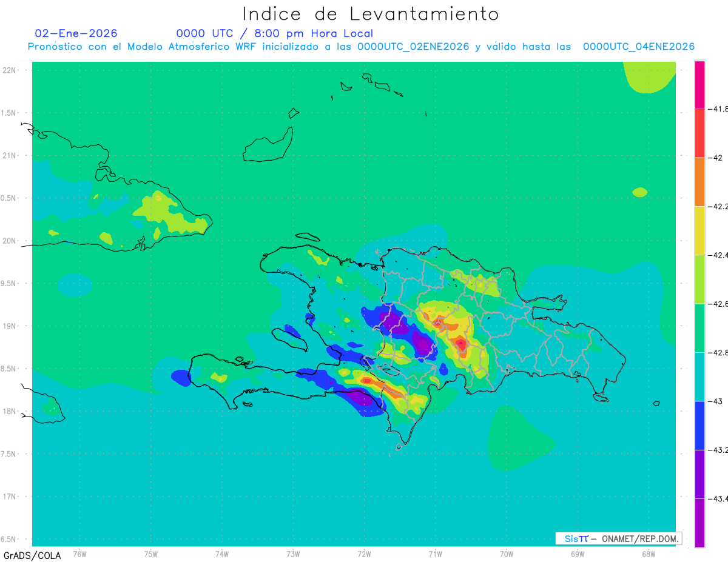This screenshot has width=728, height=562.
Task: Click the cyan legend swatch below -42.8
Action: (x=699, y=376)
